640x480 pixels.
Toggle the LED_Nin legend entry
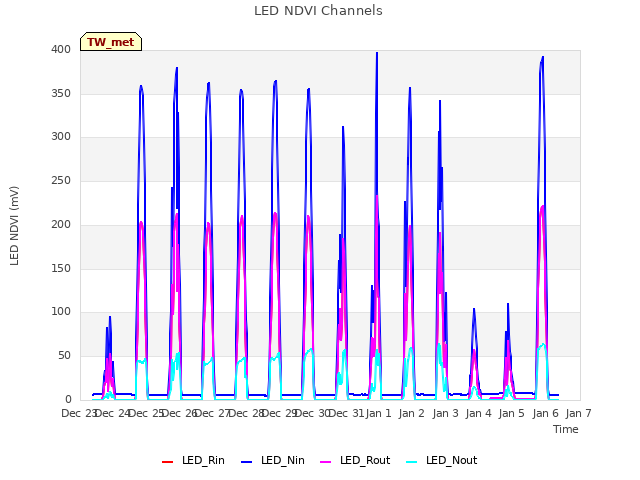click(x=273, y=461)
